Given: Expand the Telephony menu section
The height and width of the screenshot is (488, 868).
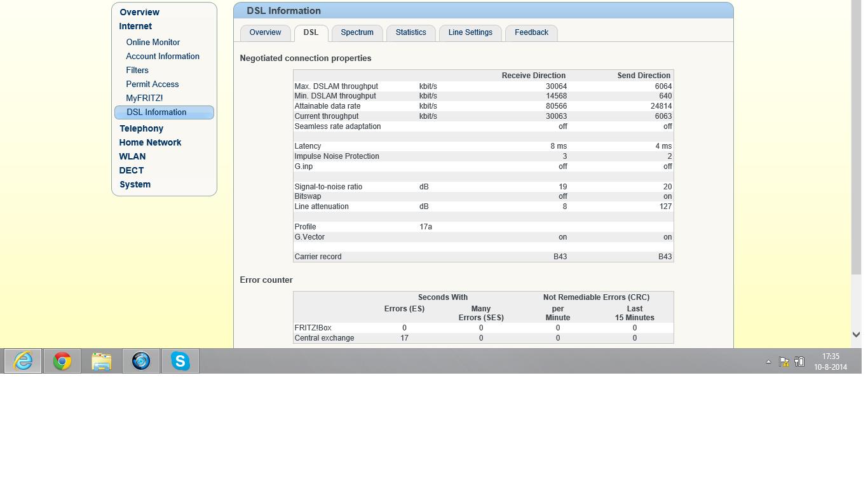Looking at the screenshot, I should (x=141, y=128).
